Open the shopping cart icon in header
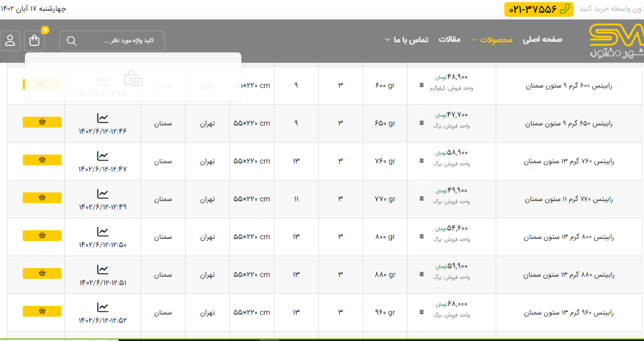This screenshot has height=341, width=644. coord(35,41)
